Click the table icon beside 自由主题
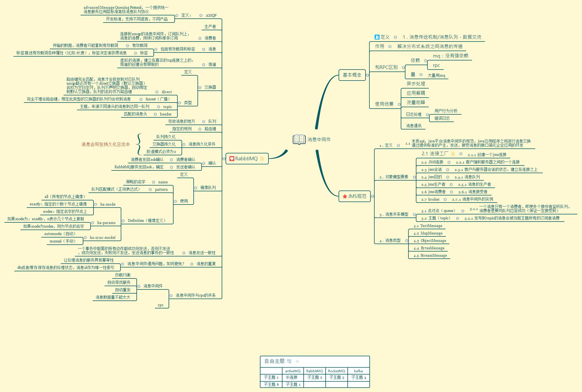Viewport: 582px width, 392px height. (289, 361)
